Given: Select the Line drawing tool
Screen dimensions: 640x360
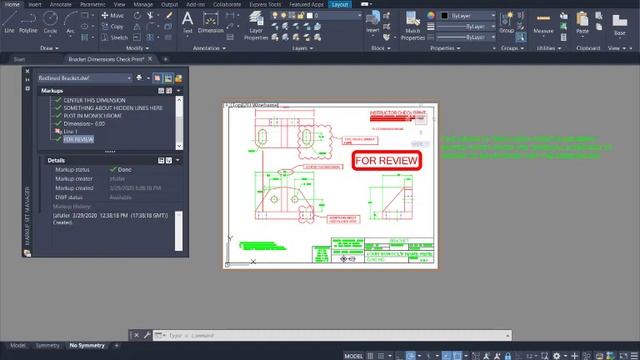Looking at the screenshot, I should [x=9, y=22].
